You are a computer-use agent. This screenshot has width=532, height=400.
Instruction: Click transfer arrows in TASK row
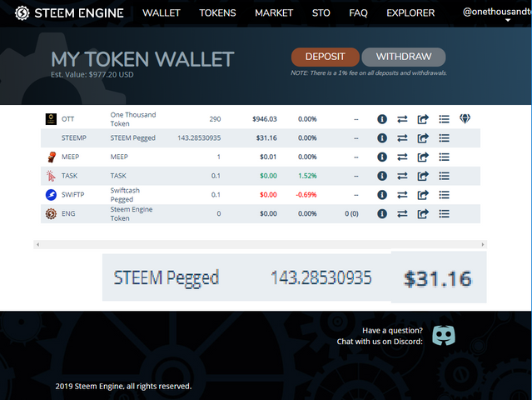(x=402, y=176)
